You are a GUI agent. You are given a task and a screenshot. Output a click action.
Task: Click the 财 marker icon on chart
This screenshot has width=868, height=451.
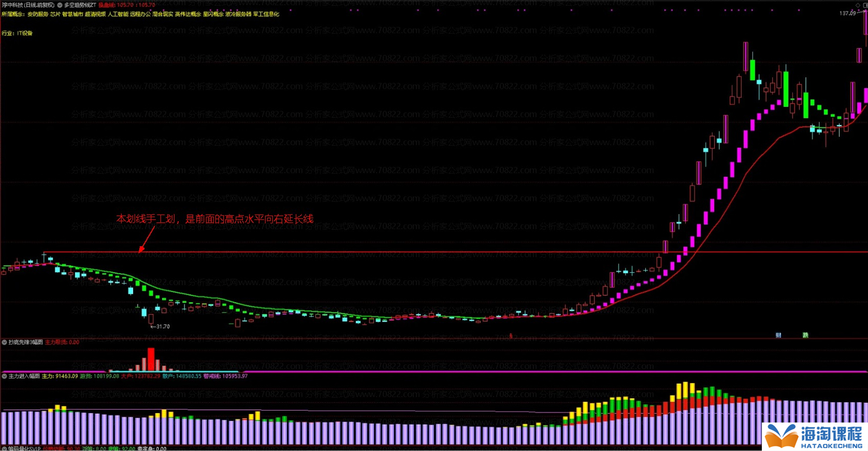point(778,335)
